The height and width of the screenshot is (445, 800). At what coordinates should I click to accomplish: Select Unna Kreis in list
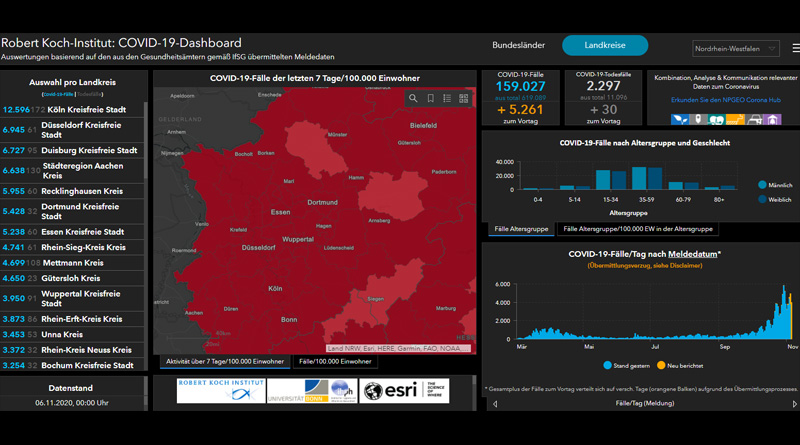click(72, 334)
